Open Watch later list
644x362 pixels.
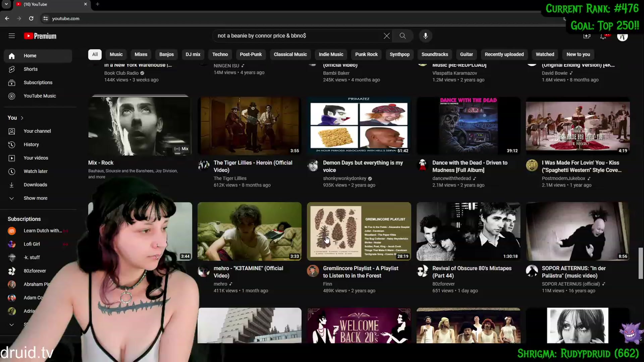38,171
